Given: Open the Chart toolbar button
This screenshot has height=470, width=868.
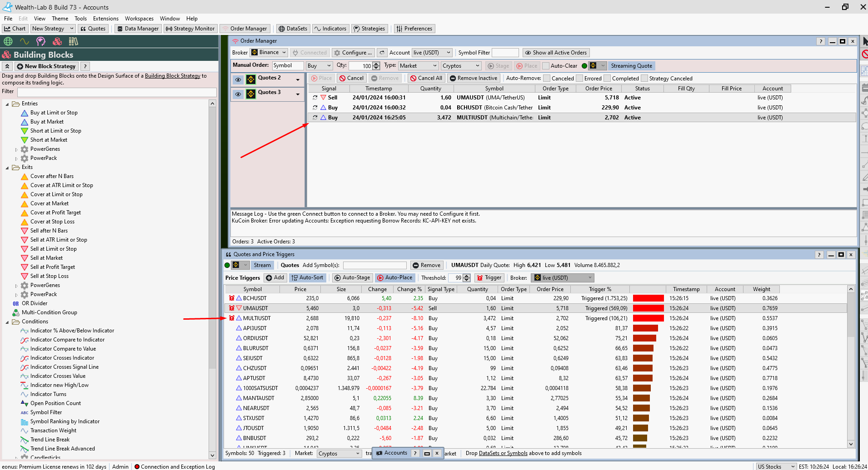Looking at the screenshot, I should [x=15, y=29].
